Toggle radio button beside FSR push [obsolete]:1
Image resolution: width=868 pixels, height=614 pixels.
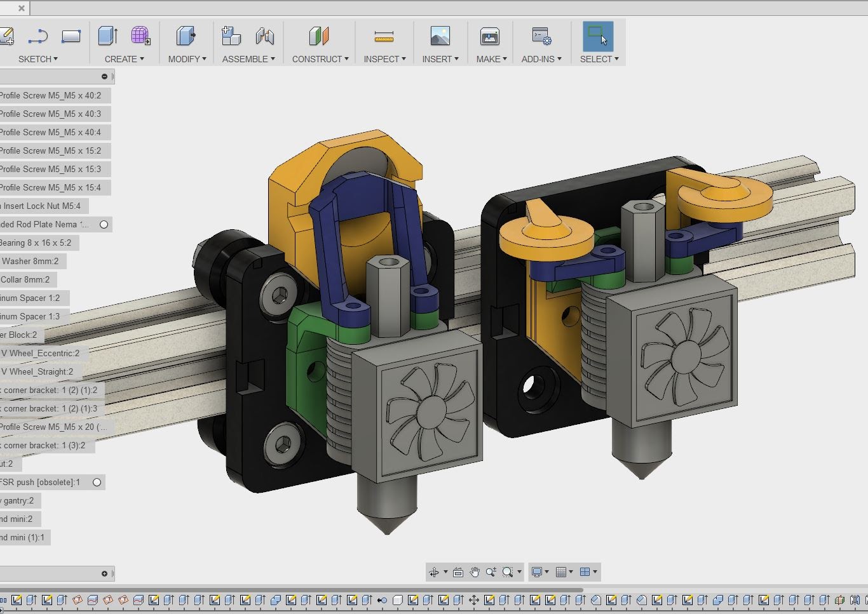(x=97, y=482)
